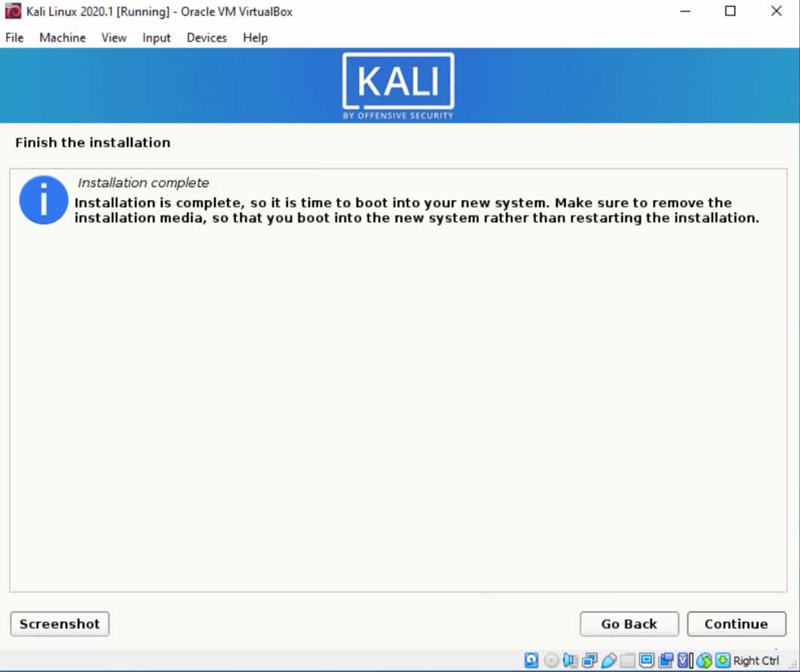
Task: Click the shared folders status icon
Action: pos(627,660)
